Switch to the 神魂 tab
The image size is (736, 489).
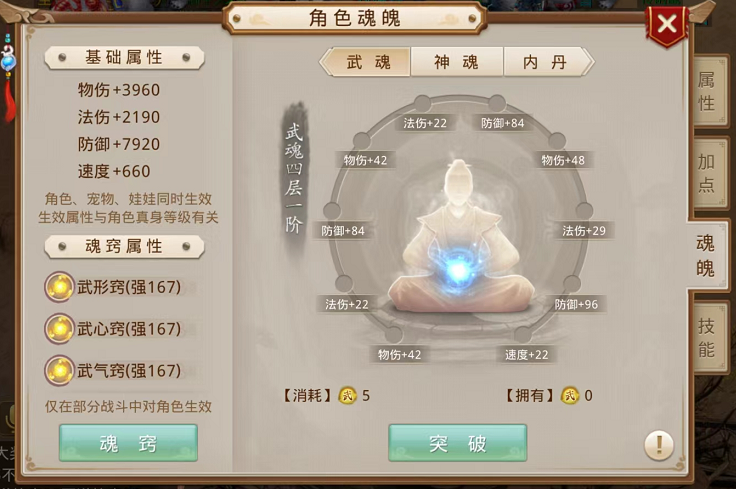tap(456, 62)
